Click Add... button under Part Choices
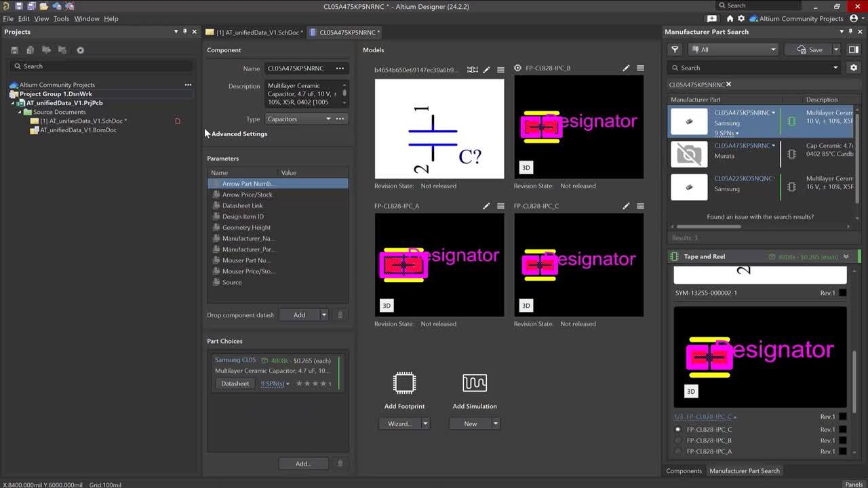868x488 pixels. [303, 464]
